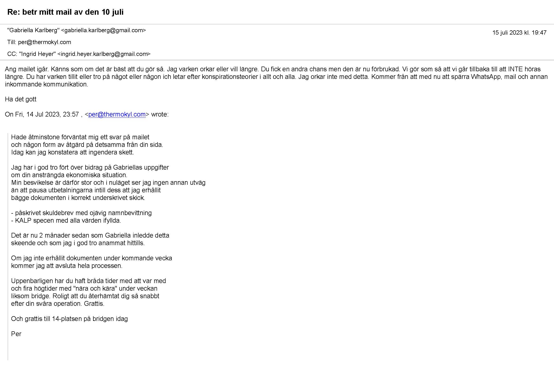Screen dimensions: 554x392
Task: Click the "påskrivet skuldebrev" bullet line
Action: tap(81, 213)
